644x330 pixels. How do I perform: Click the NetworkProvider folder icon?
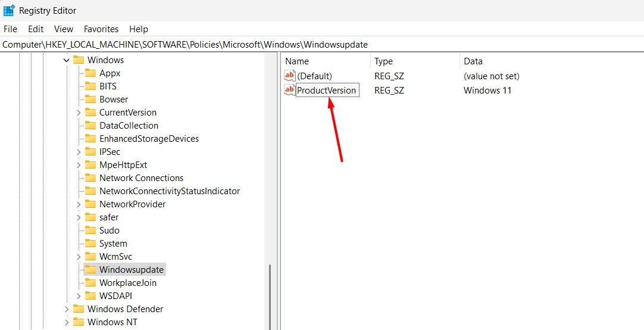90,204
